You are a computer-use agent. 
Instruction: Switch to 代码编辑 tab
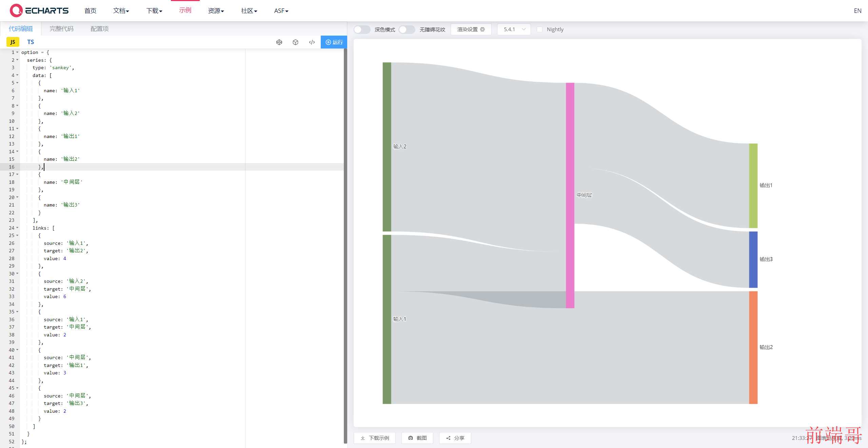click(x=21, y=29)
